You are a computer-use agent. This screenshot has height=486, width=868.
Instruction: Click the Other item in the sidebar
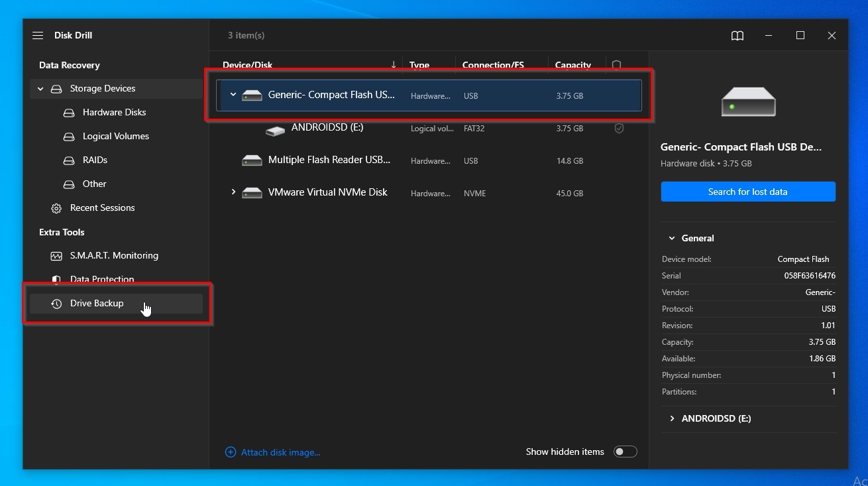[94, 184]
